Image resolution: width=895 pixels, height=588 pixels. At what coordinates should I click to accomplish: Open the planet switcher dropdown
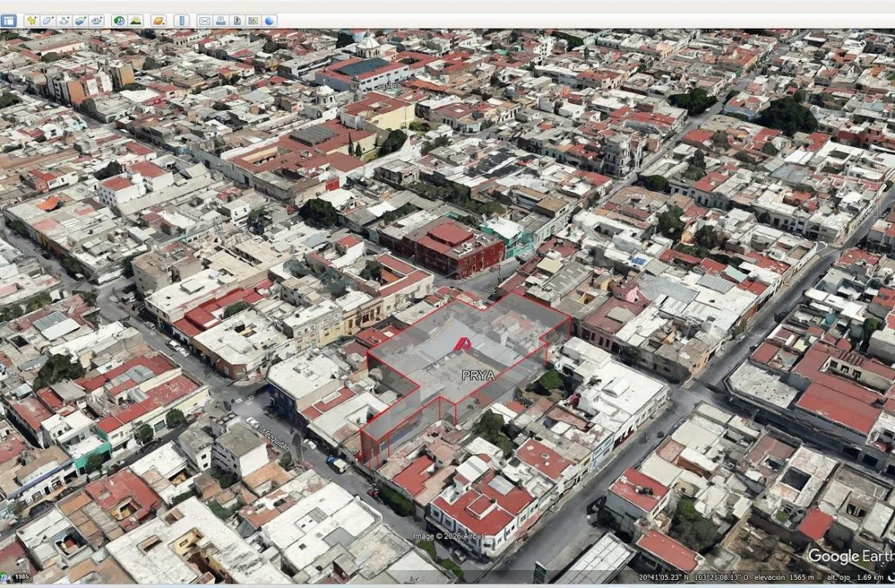[158, 21]
